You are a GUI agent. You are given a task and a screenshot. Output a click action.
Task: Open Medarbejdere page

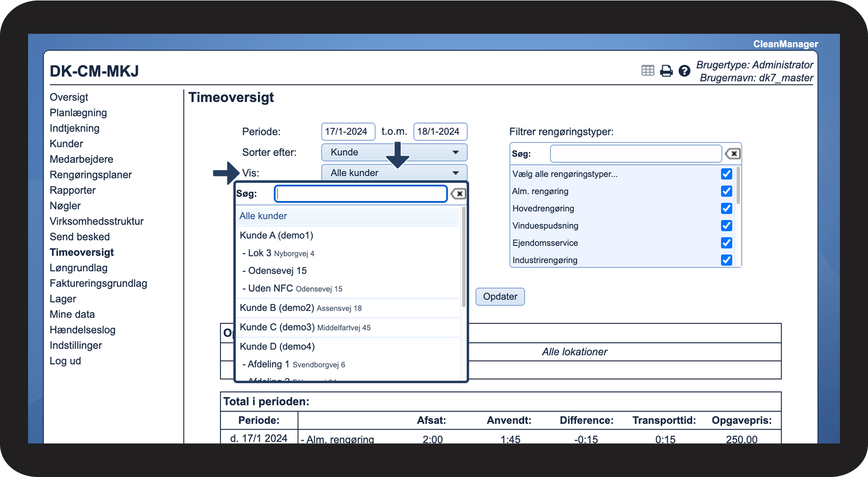[81, 159]
